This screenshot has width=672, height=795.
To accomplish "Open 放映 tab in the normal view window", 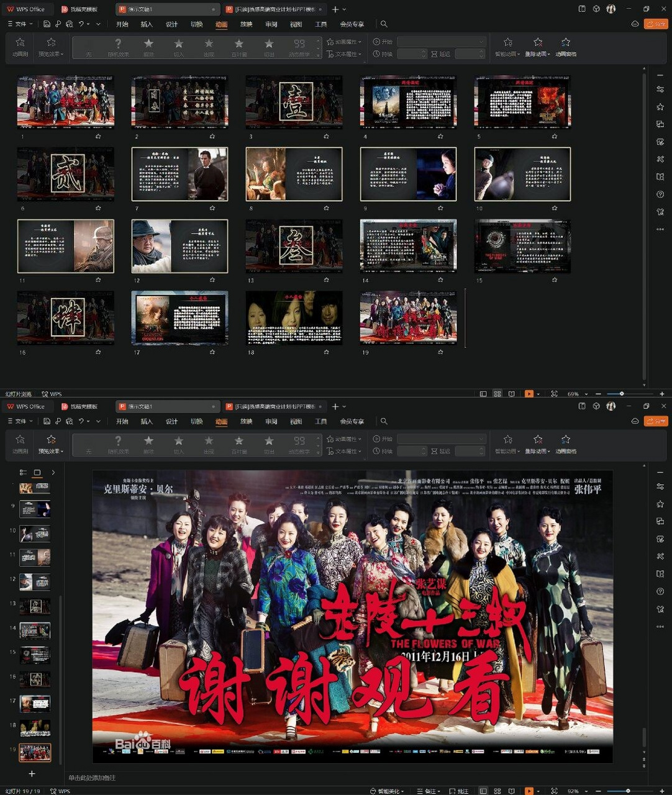I will (246, 422).
